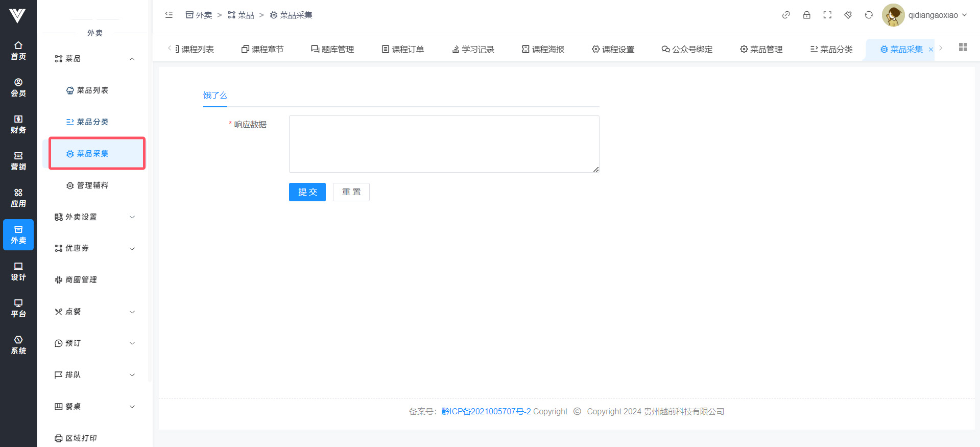
Task: Collapse the 菜品 menu group
Action: 132,59
